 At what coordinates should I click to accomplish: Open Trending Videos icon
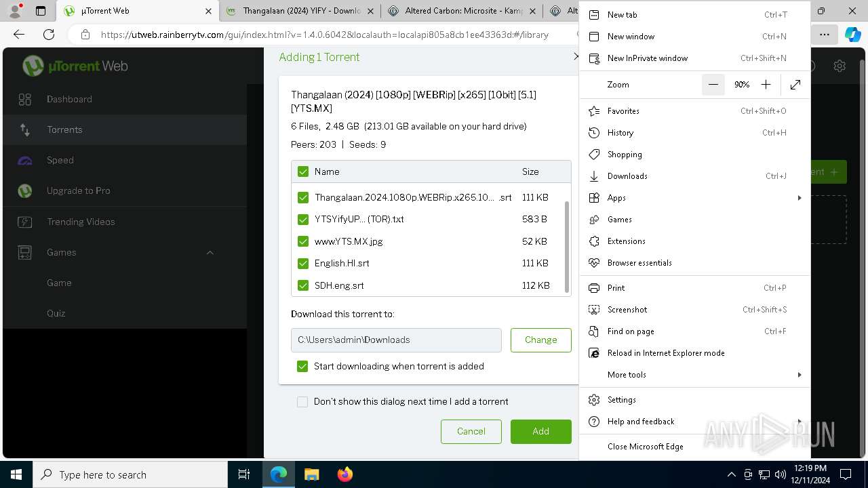pyautogui.click(x=25, y=222)
